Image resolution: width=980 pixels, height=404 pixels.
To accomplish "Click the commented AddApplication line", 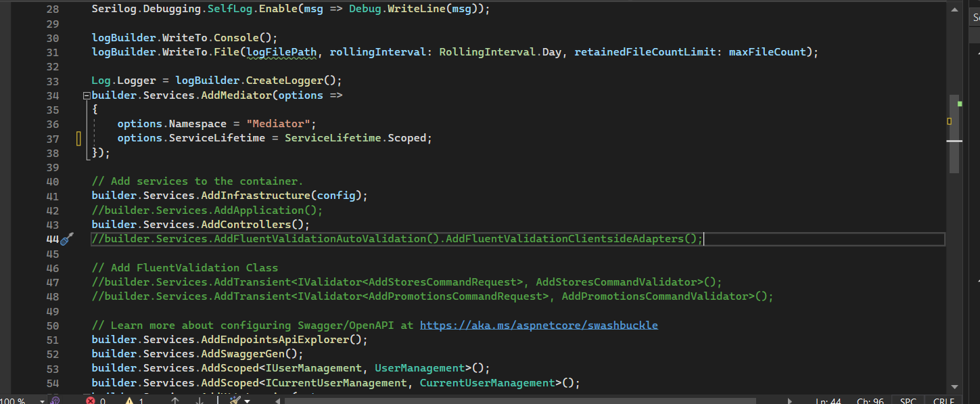I will click(x=208, y=210).
